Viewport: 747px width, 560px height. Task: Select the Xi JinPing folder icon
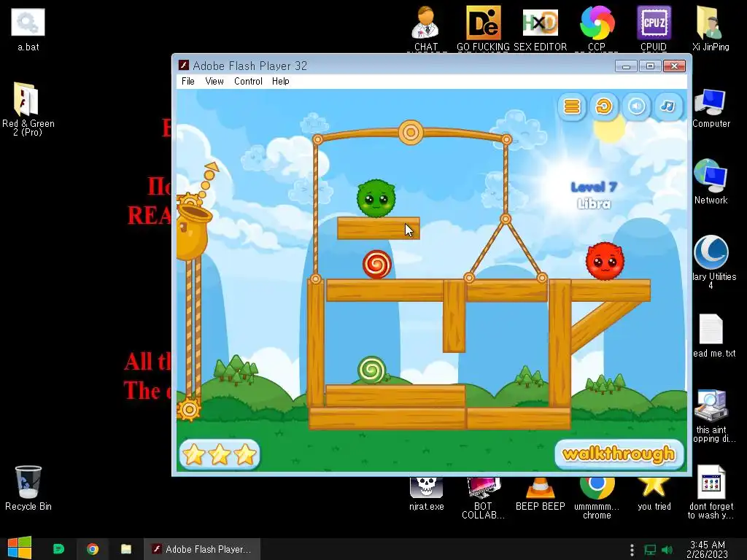tap(711, 28)
